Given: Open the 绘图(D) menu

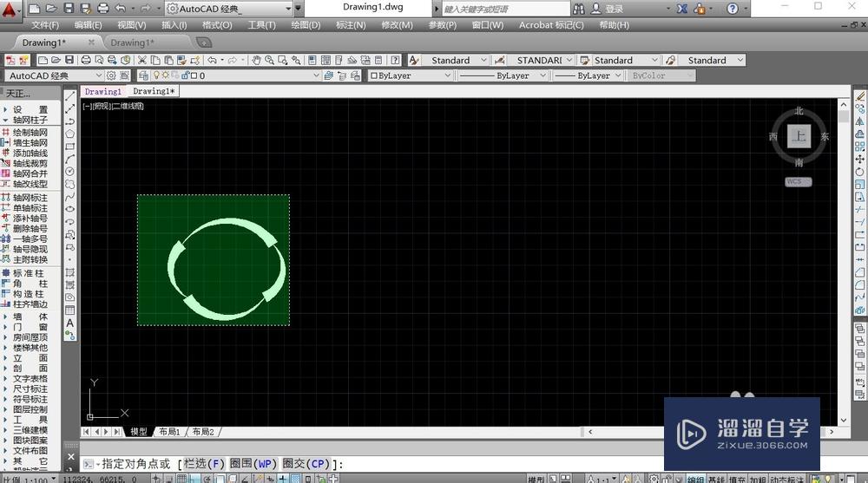Looking at the screenshot, I should [306, 25].
